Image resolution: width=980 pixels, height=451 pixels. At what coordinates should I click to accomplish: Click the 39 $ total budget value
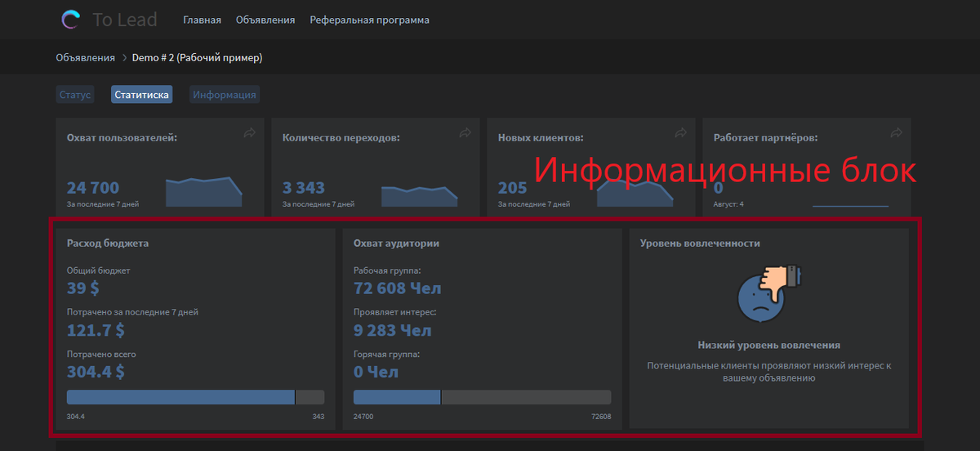[x=82, y=288]
